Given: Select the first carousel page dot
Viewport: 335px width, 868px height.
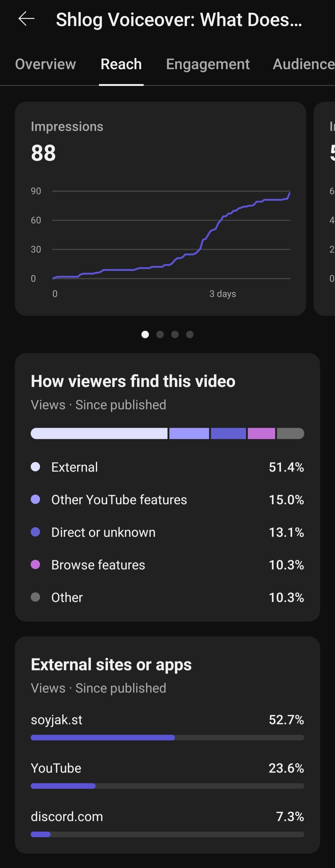Looking at the screenshot, I should (145, 334).
